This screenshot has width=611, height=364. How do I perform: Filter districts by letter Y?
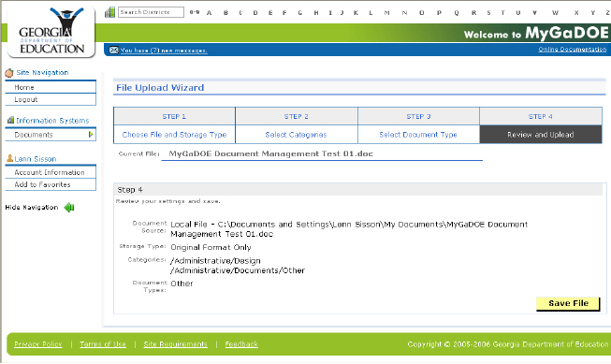coord(592,13)
